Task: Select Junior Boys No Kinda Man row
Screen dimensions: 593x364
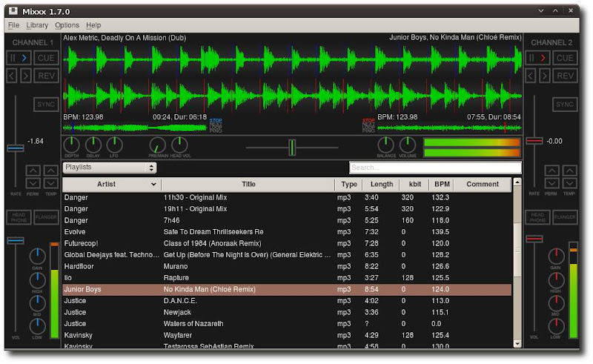Action: point(287,289)
